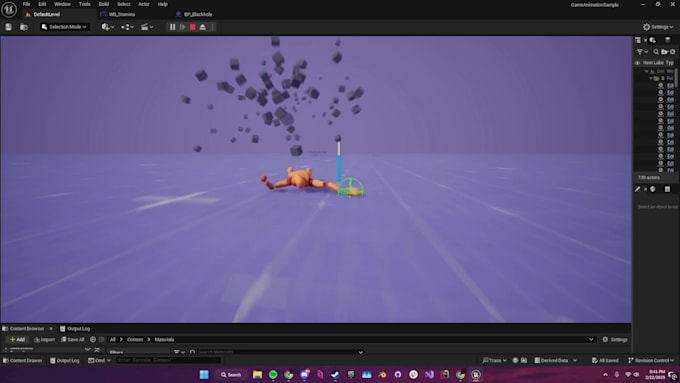Pause the running simulation

point(173,27)
